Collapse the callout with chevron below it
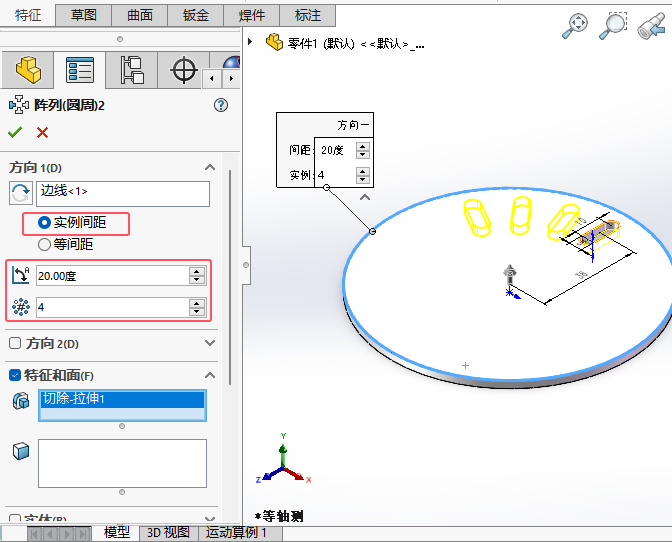 tap(365, 198)
